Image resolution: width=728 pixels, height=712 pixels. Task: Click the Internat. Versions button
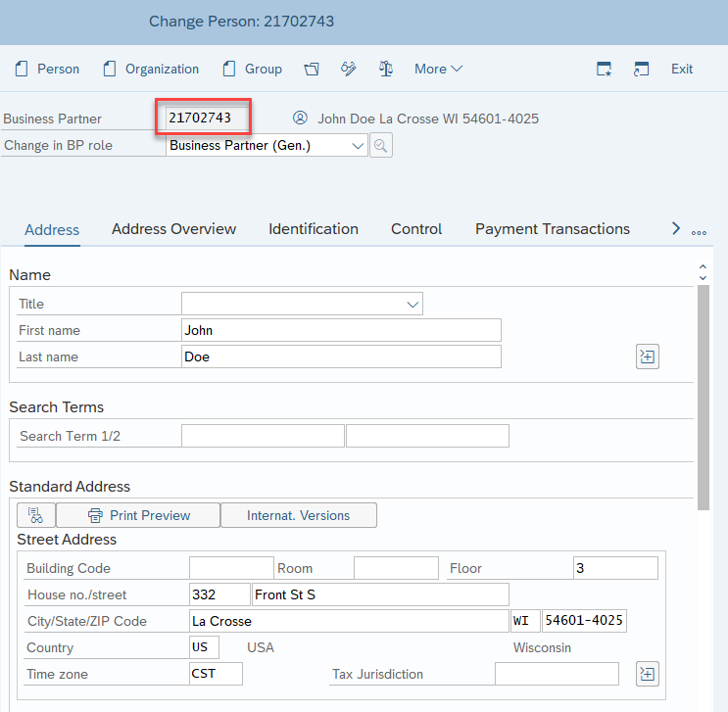coord(299,515)
